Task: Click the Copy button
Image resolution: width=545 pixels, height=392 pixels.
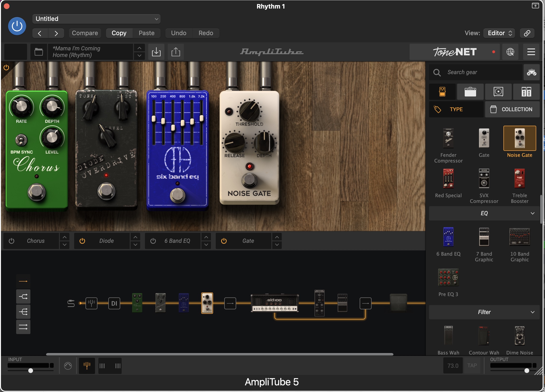Action: [119, 33]
